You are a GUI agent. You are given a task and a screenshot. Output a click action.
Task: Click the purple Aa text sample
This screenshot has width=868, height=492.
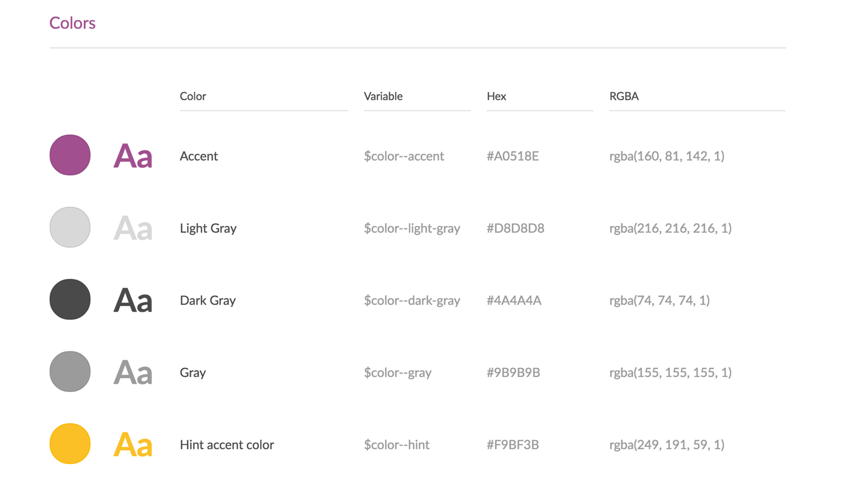pyautogui.click(x=133, y=156)
